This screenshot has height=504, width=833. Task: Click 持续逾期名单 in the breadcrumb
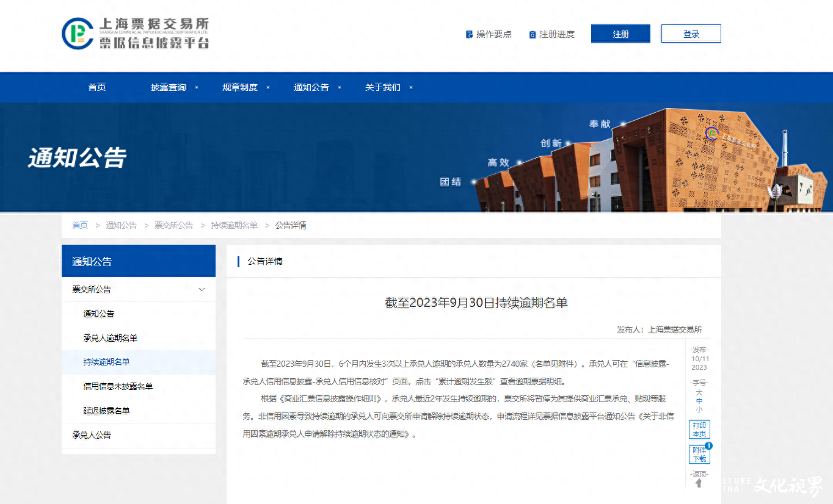click(x=235, y=225)
